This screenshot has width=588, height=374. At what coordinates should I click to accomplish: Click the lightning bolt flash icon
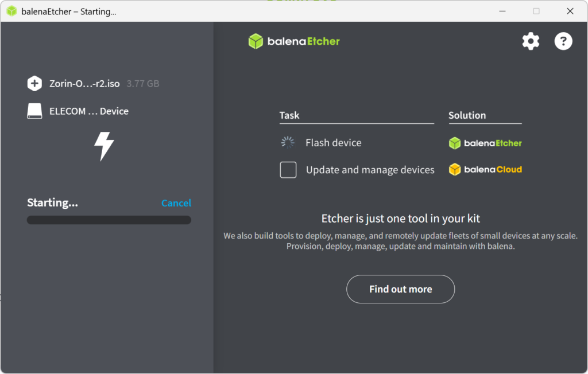click(104, 146)
